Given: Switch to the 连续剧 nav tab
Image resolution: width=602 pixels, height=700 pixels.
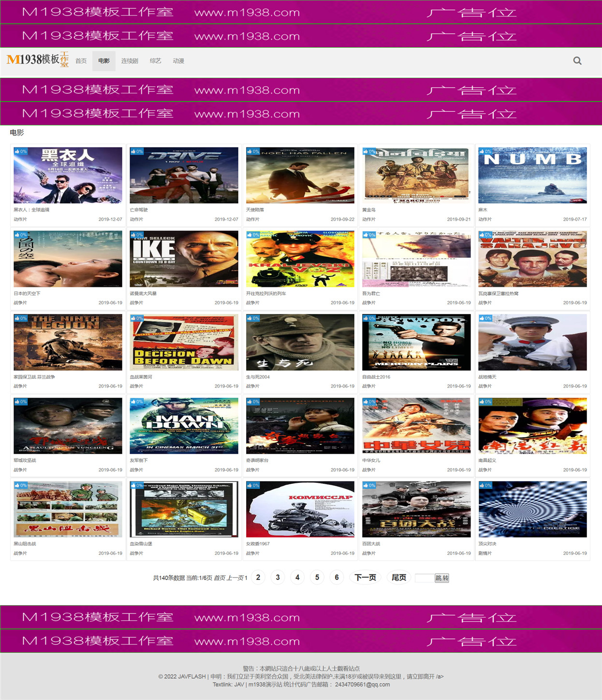Looking at the screenshot, I should 130,61.
